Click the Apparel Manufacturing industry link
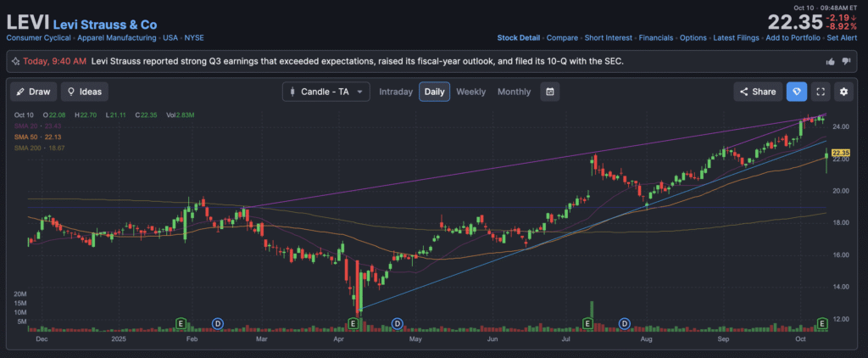 pyautogui.click(x=116, y=38)
